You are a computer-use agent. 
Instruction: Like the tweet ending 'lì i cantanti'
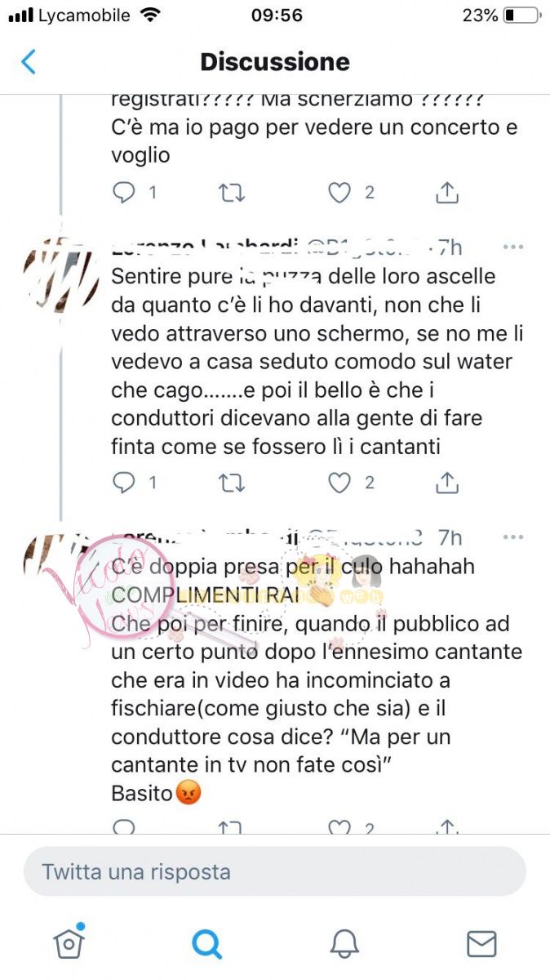coord(339,483)
